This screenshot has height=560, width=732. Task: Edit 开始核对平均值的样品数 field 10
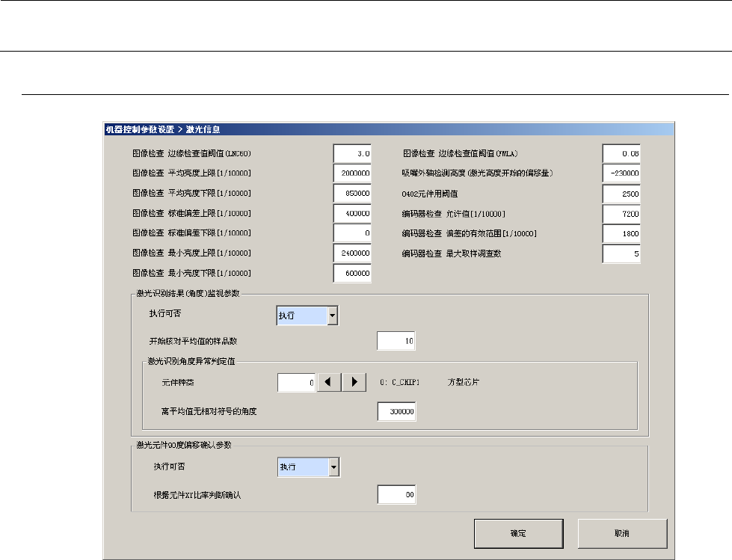click(x=396, y=341)
